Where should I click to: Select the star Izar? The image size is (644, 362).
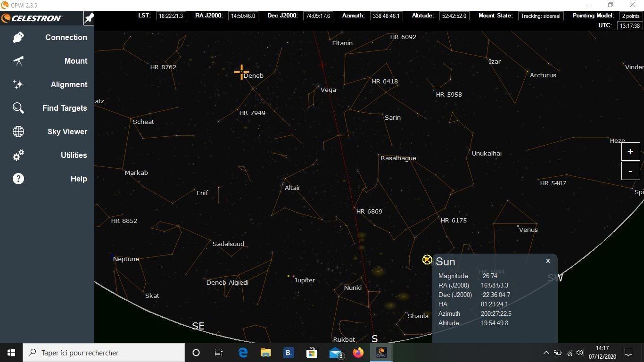coord(495,61)
